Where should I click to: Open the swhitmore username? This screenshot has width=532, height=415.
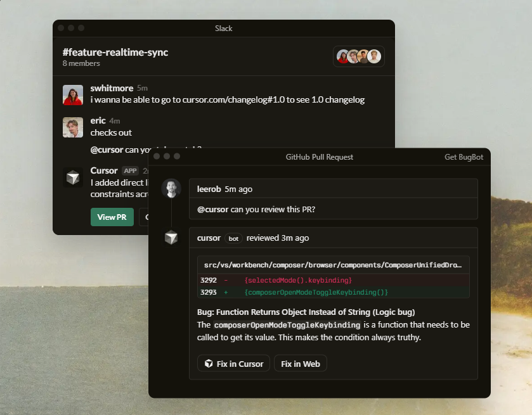click(112, 88)
